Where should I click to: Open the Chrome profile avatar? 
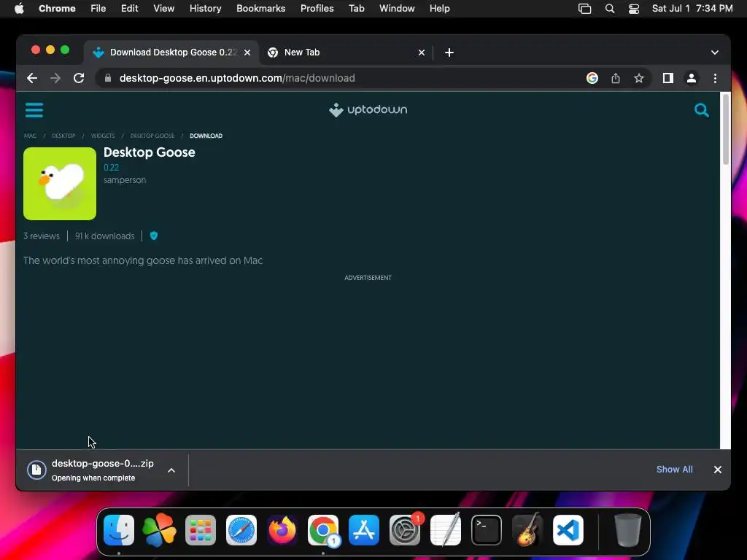tap(692, 78)
